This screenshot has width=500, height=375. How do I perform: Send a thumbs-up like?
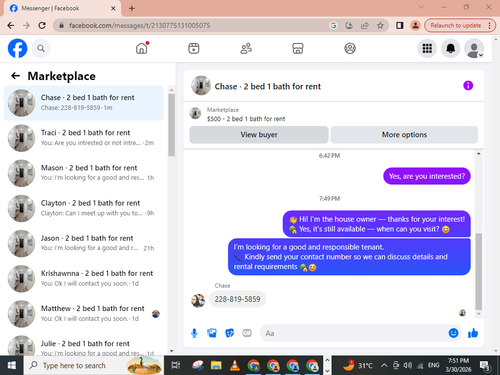(473, 333)
